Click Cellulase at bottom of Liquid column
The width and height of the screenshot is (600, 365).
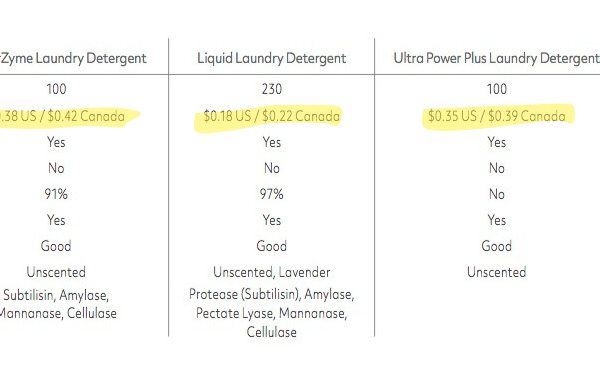272,332
